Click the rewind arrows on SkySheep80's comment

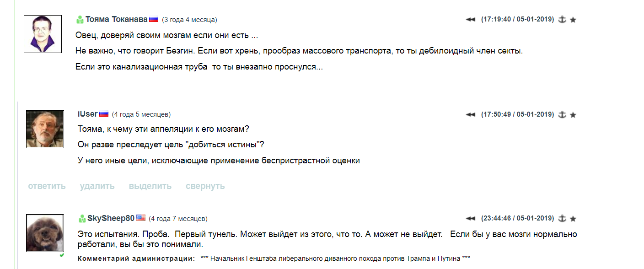pos(470,219)
